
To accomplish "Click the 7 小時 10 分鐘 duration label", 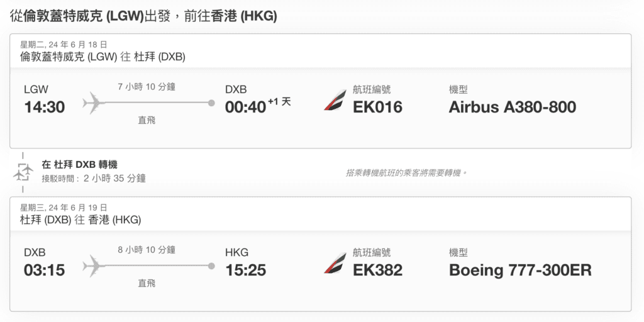I will pyautogui.click(x=147, y=87).
